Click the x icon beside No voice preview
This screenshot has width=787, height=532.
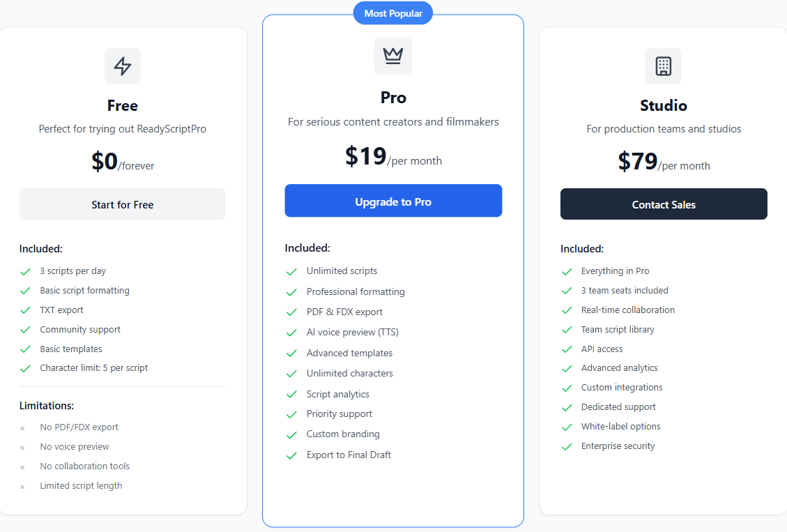pyautogui.click(x=22, y=447)
